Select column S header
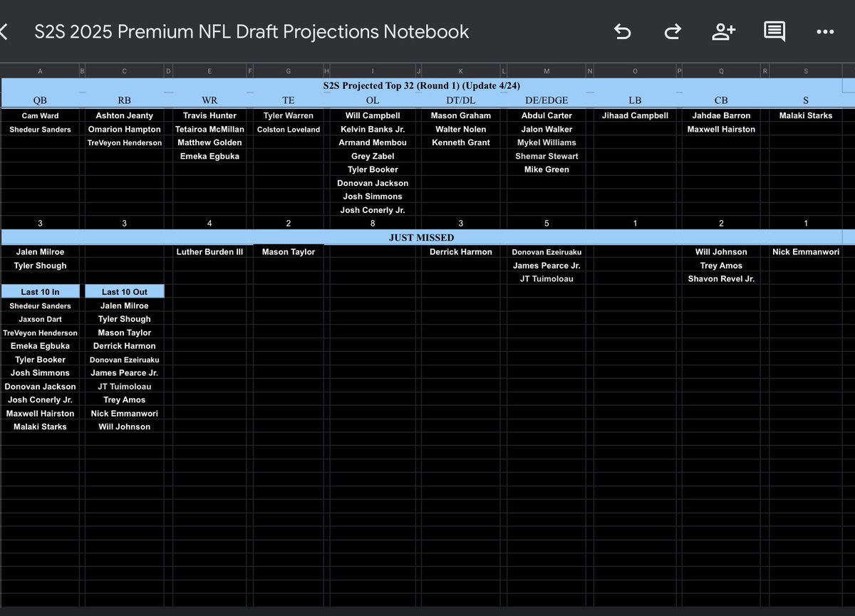This screenshot has width=855, height=616. point(806,71)
